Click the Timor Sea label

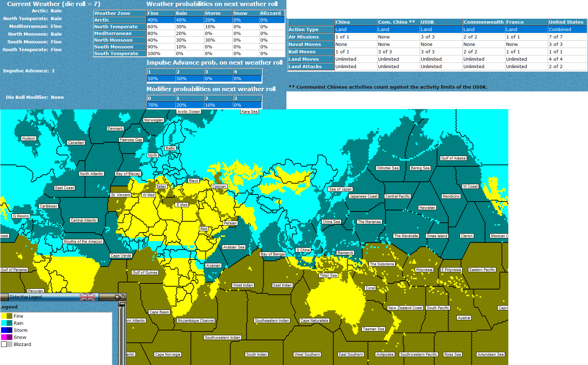click(x=328, y=275)
